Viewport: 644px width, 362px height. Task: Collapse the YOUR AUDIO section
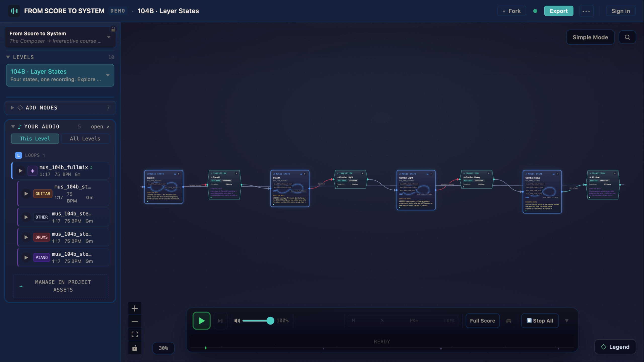(x=13, y=127)
